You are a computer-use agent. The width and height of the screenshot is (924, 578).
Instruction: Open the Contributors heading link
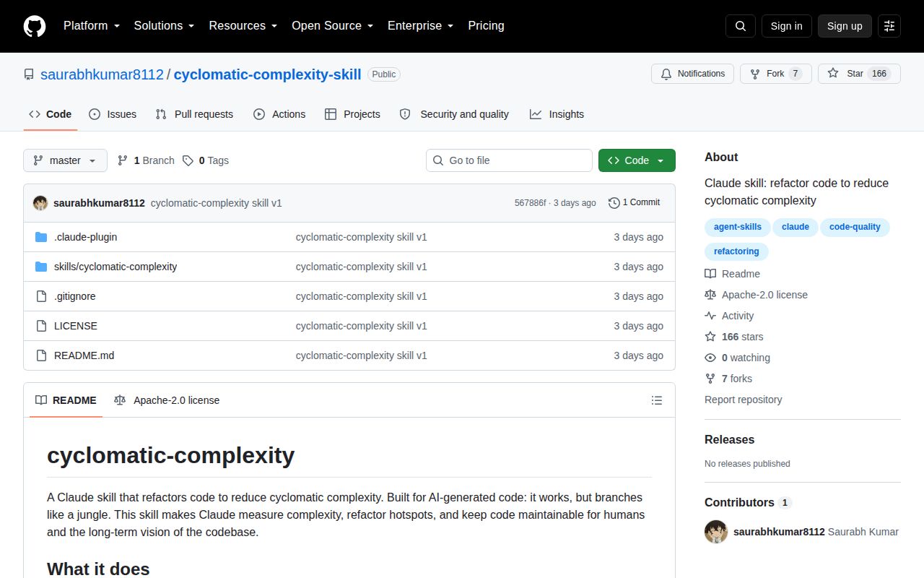(x=748, y=502)
